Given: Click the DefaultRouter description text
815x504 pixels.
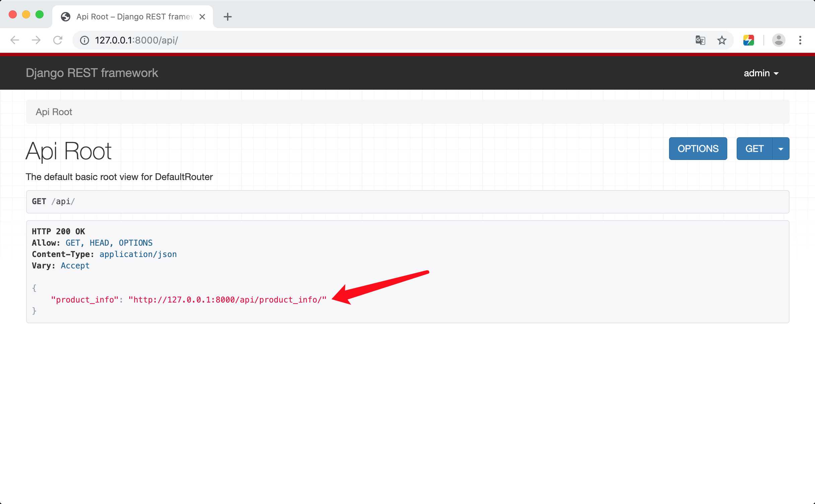Looking at the screenshot, I should 119,177.
